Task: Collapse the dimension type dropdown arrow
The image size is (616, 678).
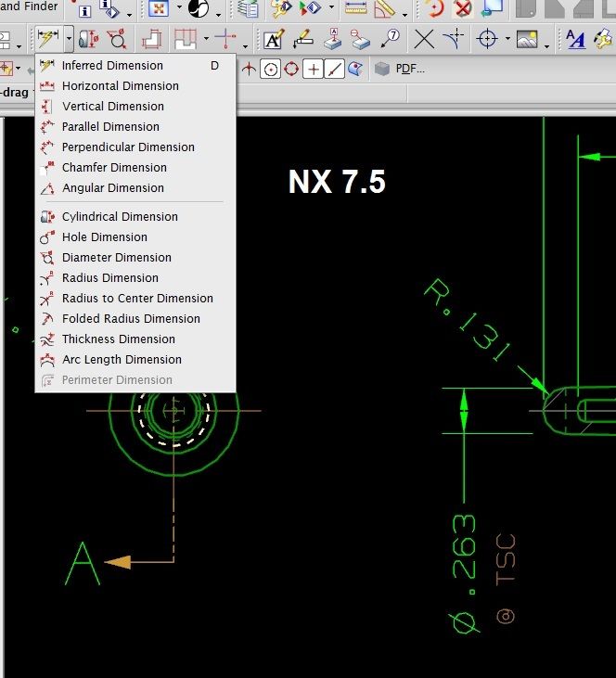Action: coord(69,39)
